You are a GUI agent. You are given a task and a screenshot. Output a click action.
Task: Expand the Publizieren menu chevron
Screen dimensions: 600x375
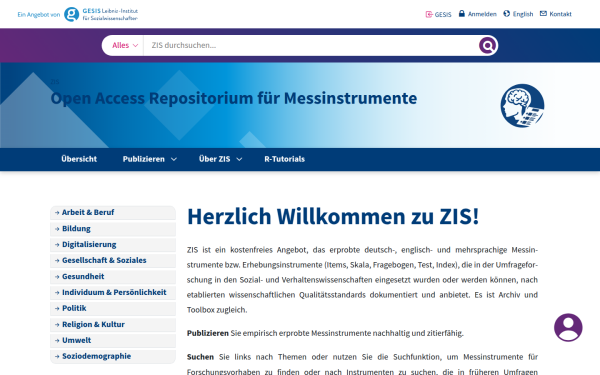point(174,159)
